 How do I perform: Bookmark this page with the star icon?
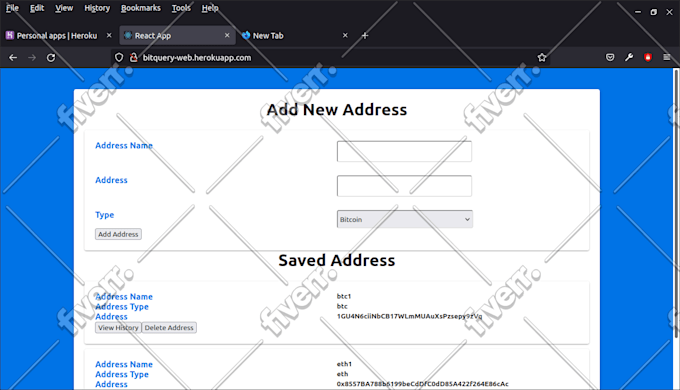click(542, 58)
